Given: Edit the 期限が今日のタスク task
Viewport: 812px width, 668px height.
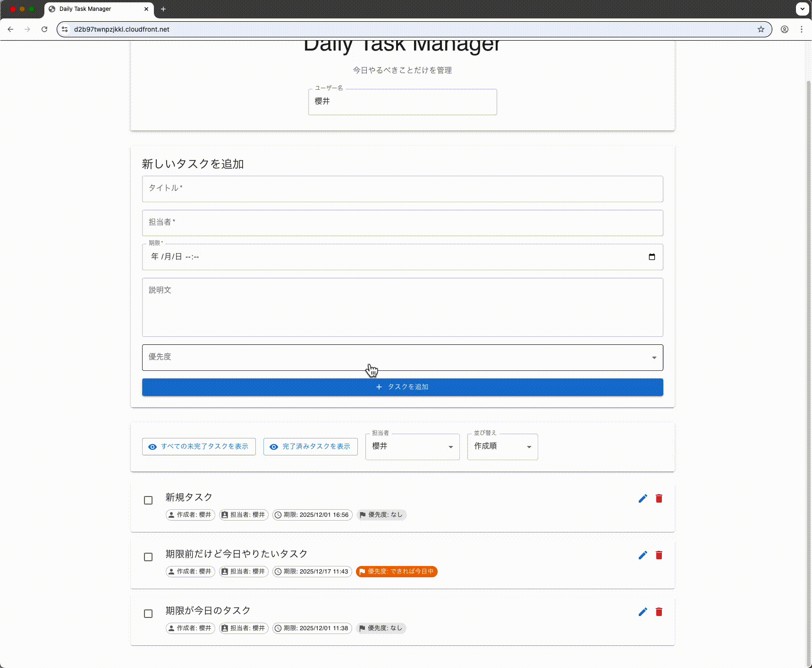Looking at the screenshot, I should [x=643, y=612].
